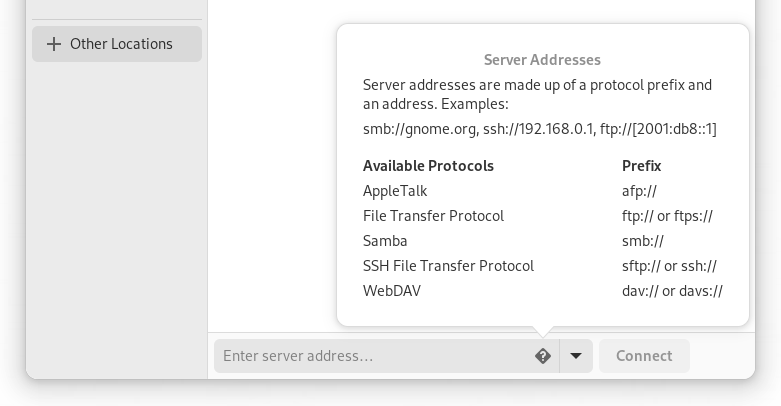This screenshot has height=406, width=781.
Task: Click the dav:// or davs:// prefix
Action: coord(672,290)
